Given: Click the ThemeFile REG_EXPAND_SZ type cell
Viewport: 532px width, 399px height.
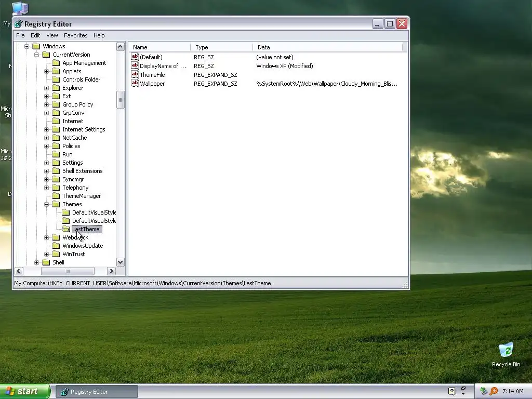Looking at the screenshot, I should pyautogui.click(x=216, y=75).
